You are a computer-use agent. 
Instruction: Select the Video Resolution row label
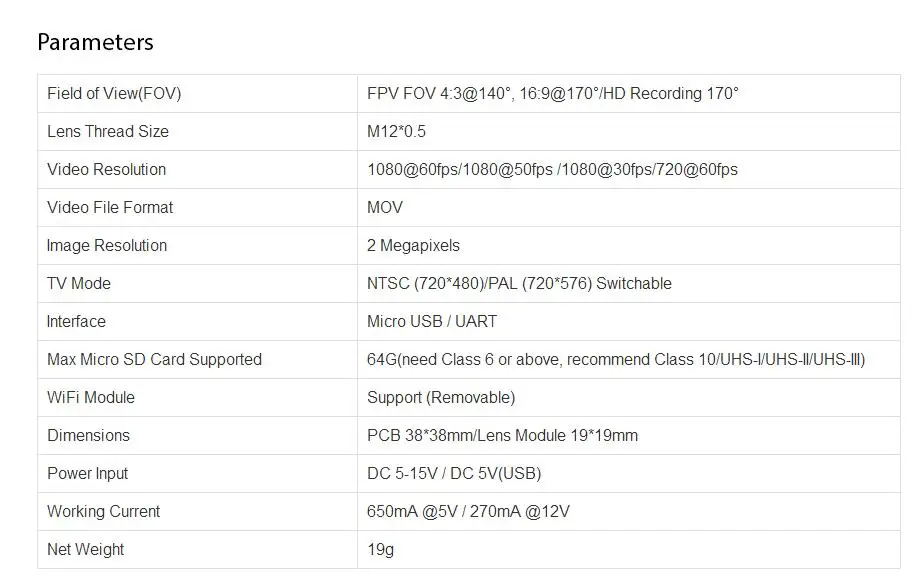coord(106,169)
